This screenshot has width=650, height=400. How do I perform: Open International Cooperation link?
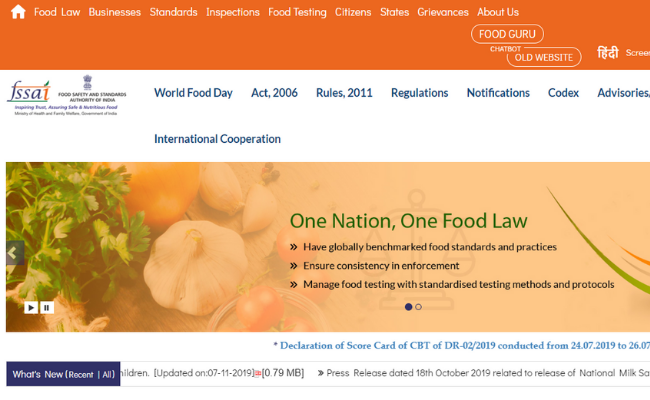[x=217, y=139]
